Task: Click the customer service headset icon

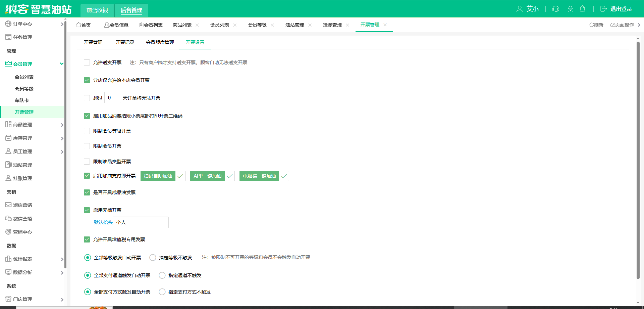Action: (x=555, y=9)
